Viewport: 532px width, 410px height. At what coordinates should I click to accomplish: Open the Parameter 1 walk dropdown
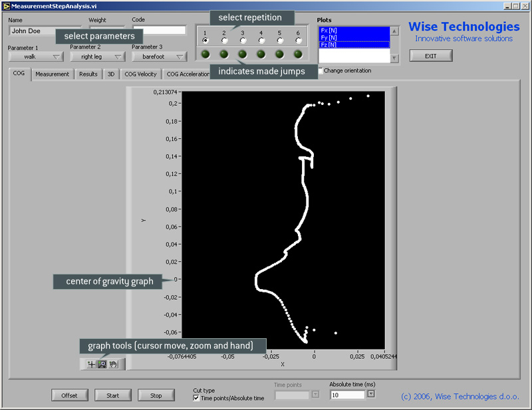36,56
